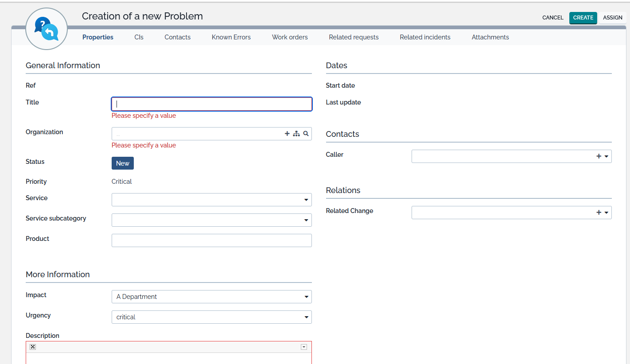Click the plus icon in Related Change field

pyautogui.click(x=599, y=213)
